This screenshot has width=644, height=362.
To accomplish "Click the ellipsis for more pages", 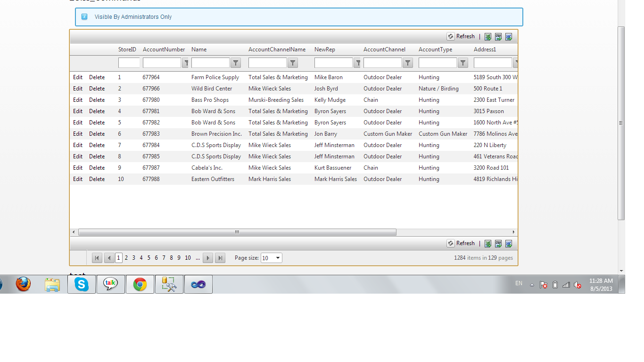I will (198, 258).
